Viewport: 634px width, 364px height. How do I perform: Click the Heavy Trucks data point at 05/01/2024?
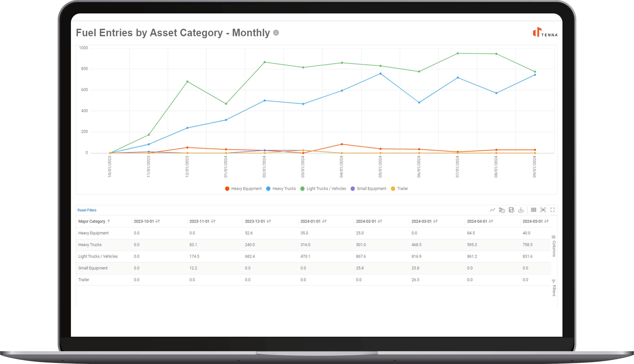click(x=380, y=74)
